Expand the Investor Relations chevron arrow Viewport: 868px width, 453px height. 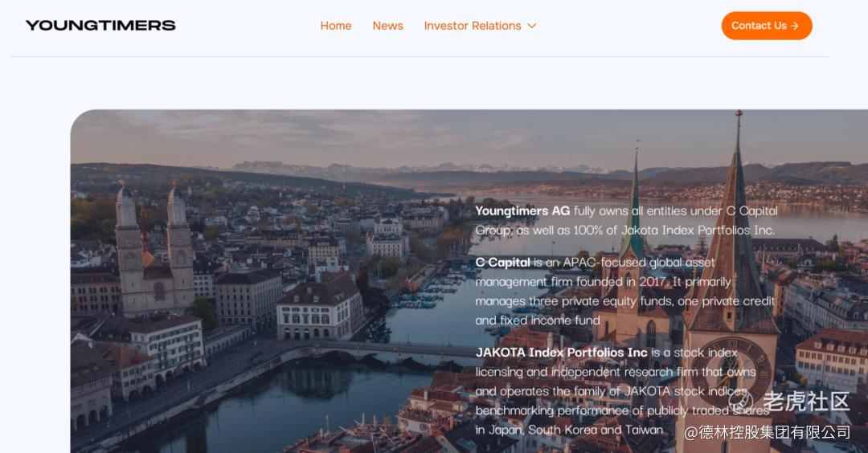click(532, 26)
